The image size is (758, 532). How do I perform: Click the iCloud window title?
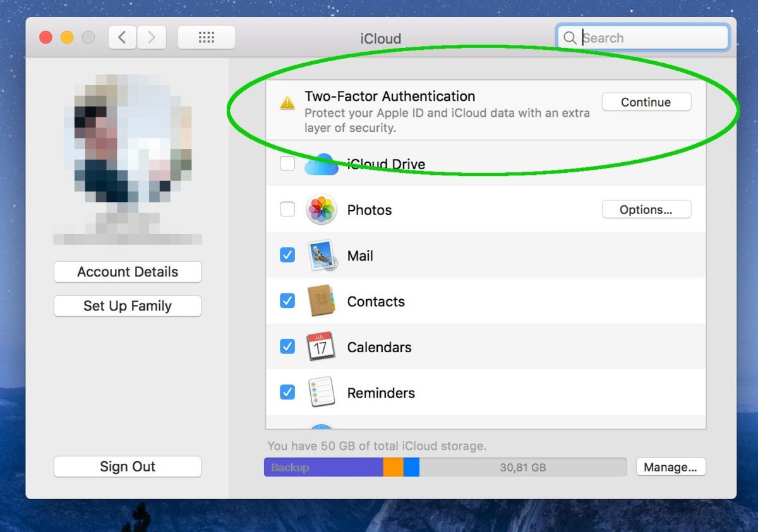click(381, 38)
